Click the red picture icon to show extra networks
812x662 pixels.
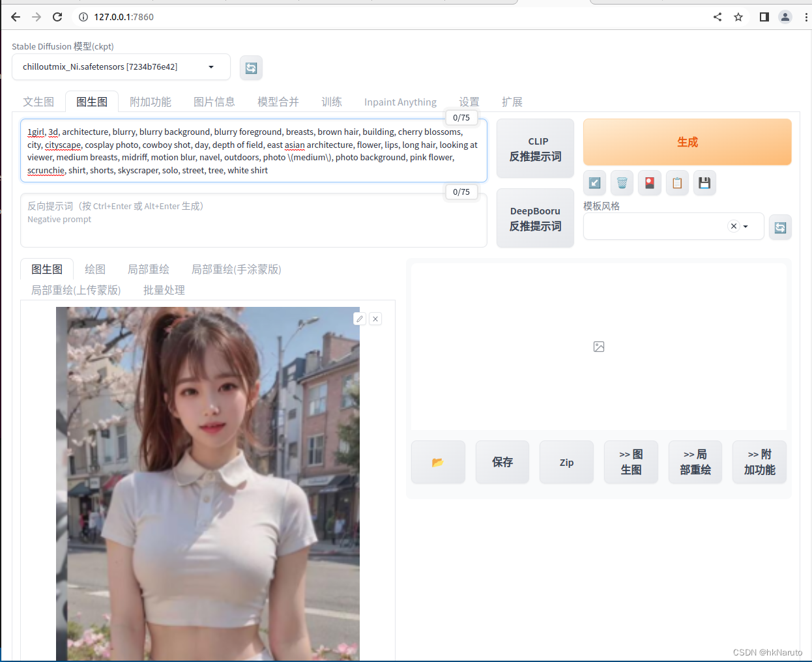coord(649,183)
